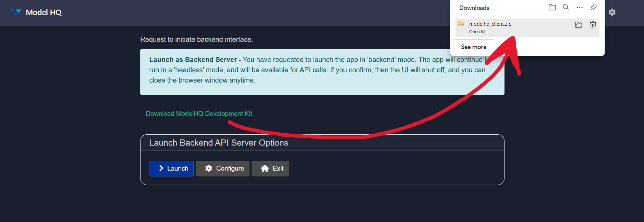Click the Launch Backend API Server Options heading
The image size is (644, 222).
[218, 143]
